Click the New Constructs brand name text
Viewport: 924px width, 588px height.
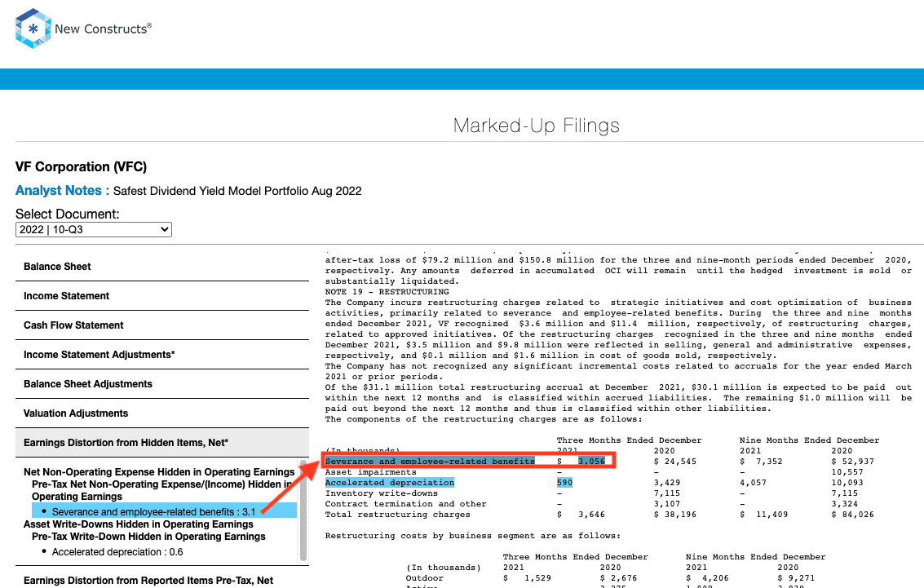pos(103,29)
